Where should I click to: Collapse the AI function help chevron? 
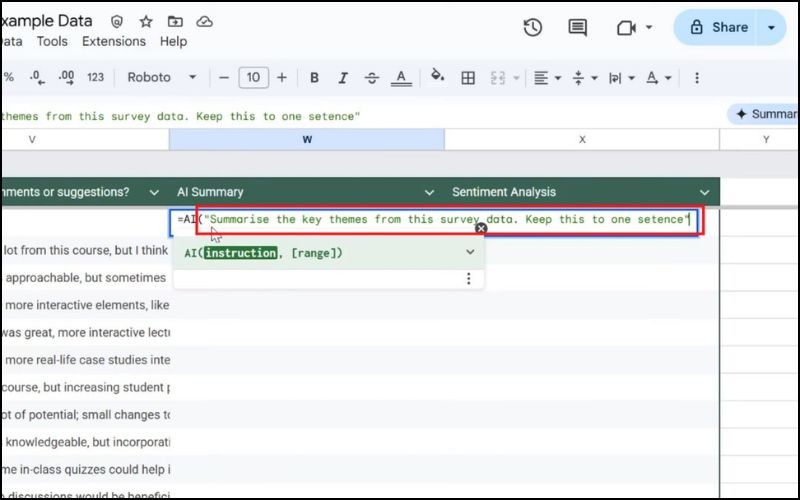pyautogui.click(x=470, y=253)
